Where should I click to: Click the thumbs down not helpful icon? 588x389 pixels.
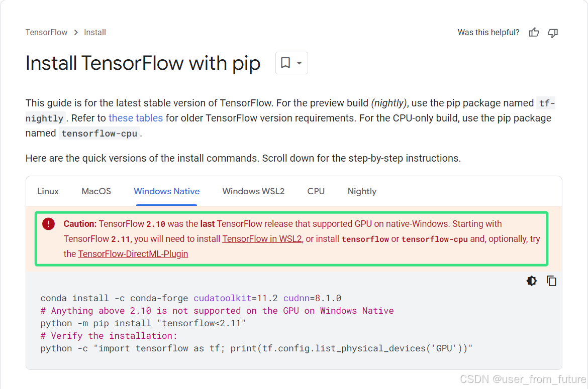click(553, 33)
